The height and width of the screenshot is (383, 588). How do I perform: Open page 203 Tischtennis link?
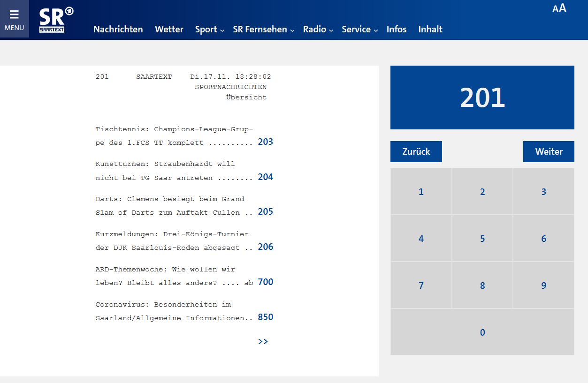tap(265, 142)
